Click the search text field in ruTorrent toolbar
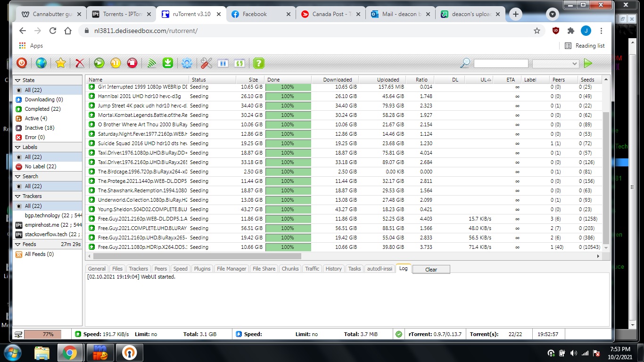The image size is (644, 362). coord(501,63)
